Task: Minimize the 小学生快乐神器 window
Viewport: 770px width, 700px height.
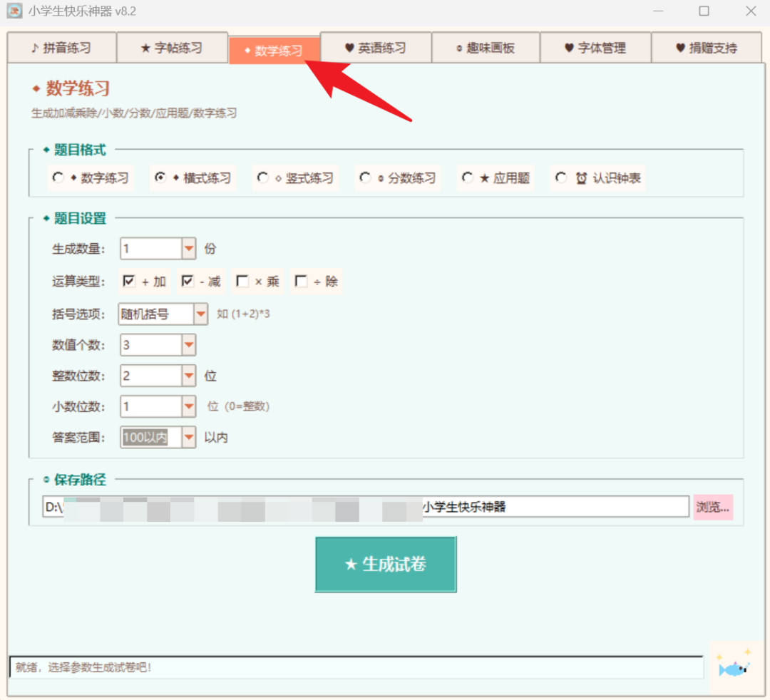Action: (x=658, y=11)
